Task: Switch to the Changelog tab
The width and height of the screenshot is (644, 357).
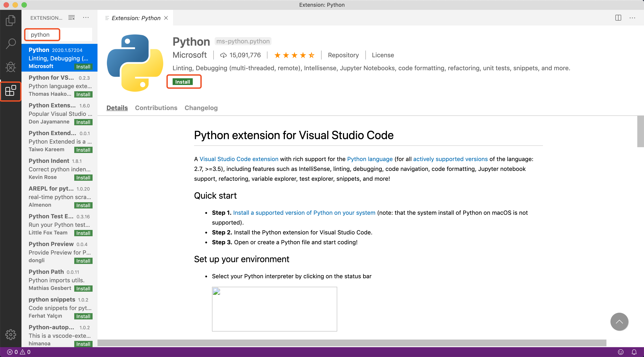Action: pyautogui.click(x=201, y=108)
